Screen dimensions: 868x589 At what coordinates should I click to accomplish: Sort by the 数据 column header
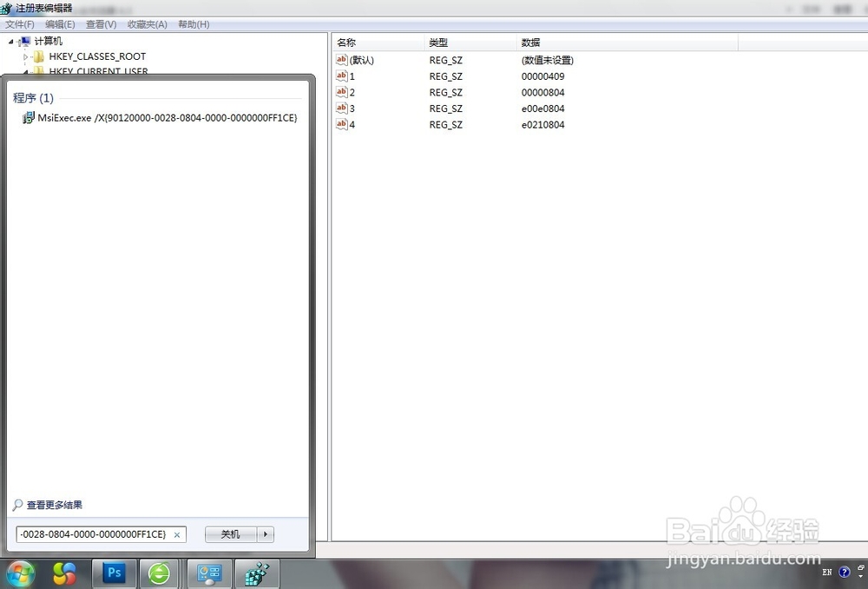628,43
